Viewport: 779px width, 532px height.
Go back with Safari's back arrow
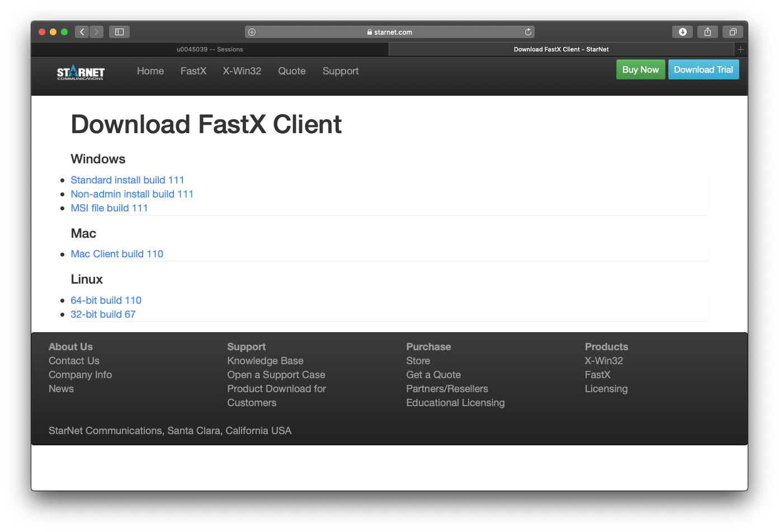click(82, 32)
